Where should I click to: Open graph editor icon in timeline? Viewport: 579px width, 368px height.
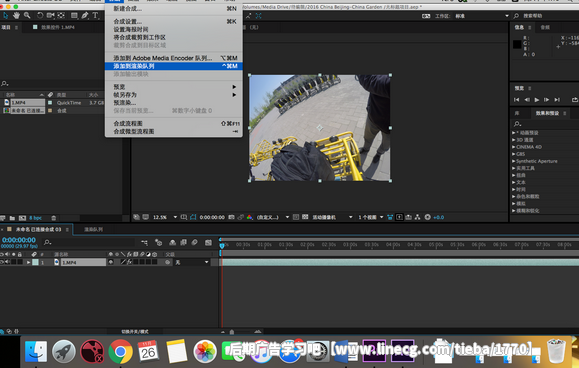208,243
